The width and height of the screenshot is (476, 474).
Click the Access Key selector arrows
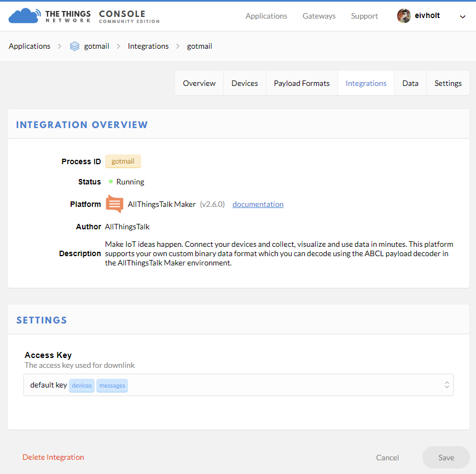tap(446, 385)
